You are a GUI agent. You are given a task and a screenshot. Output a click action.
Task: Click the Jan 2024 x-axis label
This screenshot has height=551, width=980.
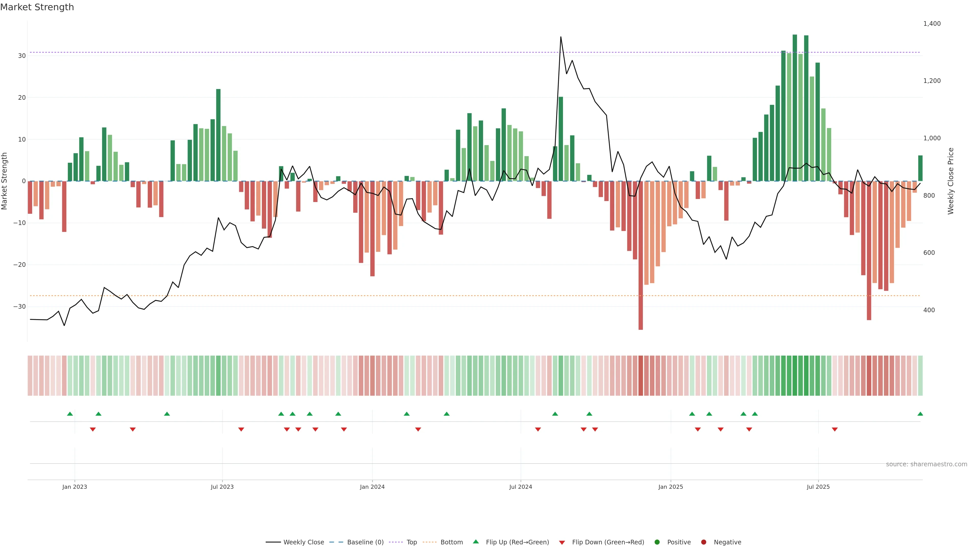pos(372,487)
